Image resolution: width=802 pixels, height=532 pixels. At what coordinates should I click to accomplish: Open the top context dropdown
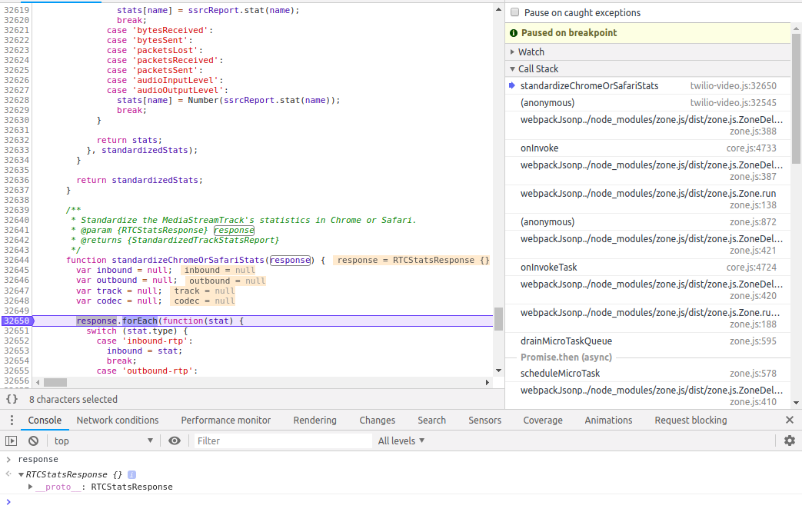(103, 441)
